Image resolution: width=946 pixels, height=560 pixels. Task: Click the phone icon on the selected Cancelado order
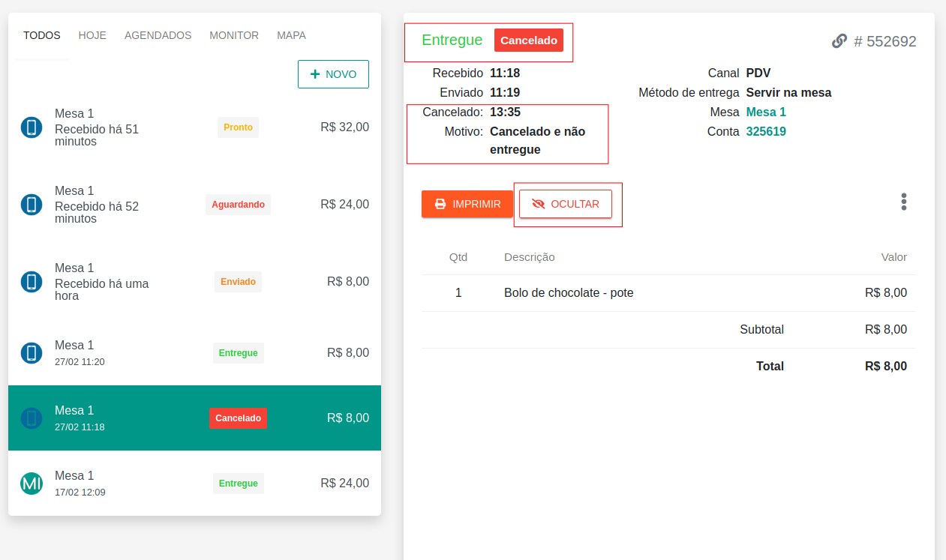[31, 418]
